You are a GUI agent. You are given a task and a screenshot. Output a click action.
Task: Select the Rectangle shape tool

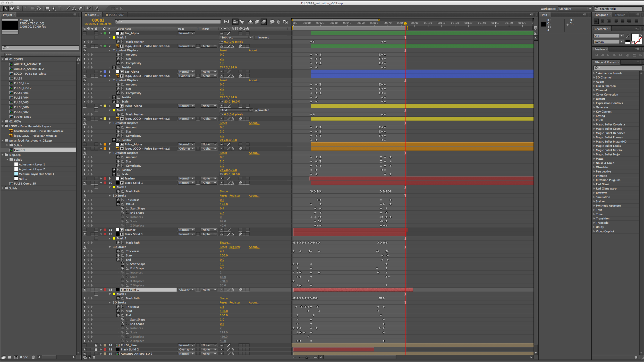point(47,8)
